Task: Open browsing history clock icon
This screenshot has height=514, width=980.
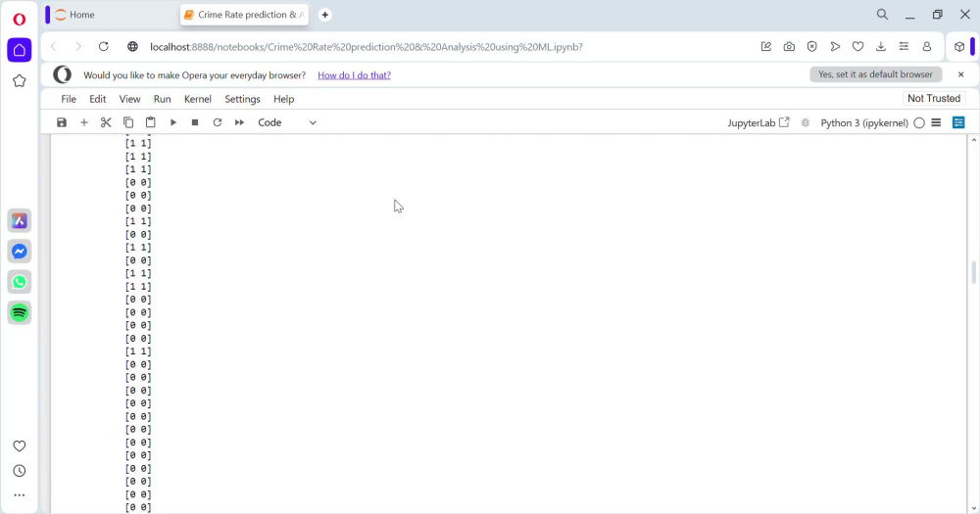Action: [x=20, y=471]
